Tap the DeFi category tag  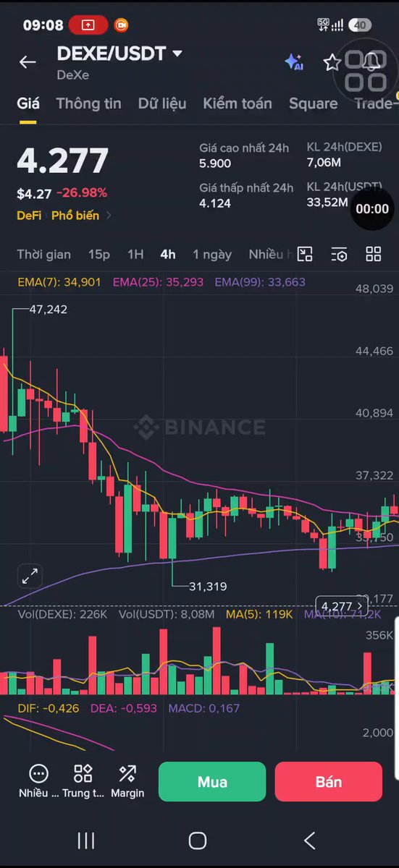(29, 216)
